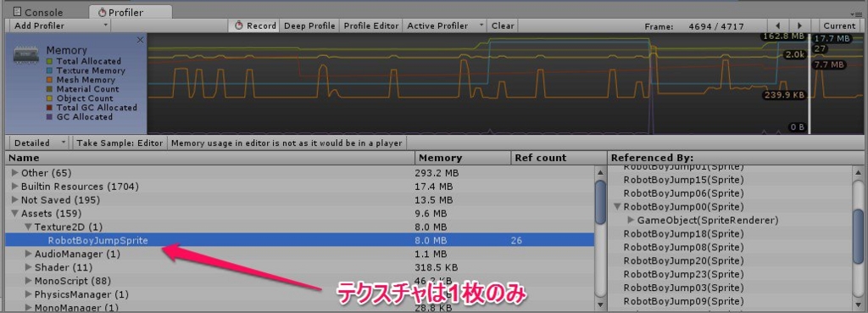The image size is (868, 313).
Task: Collapse Texture2D (1) group
Action: (x=28, y=226)
